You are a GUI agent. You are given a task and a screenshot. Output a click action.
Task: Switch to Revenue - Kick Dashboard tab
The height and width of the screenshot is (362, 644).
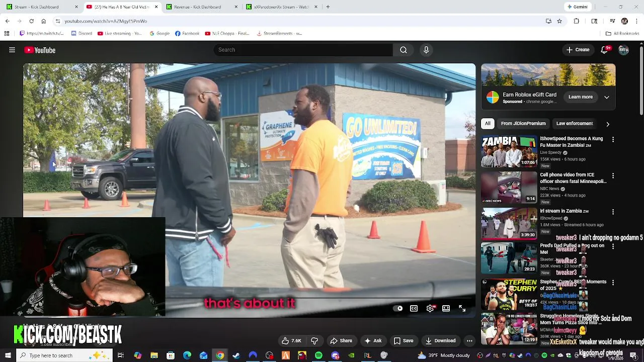coord(201,7)
